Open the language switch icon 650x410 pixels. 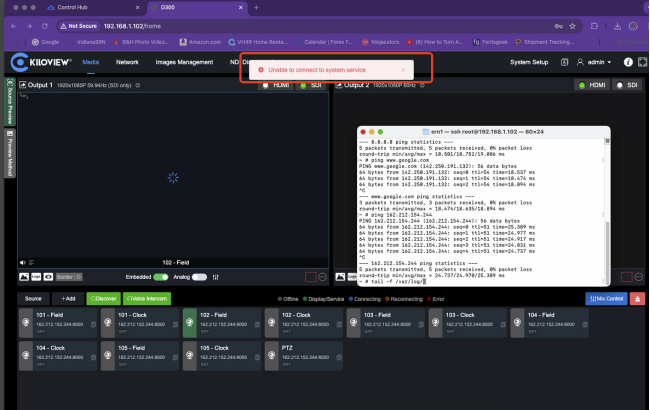pyautogui.click(x=564, y=62)
